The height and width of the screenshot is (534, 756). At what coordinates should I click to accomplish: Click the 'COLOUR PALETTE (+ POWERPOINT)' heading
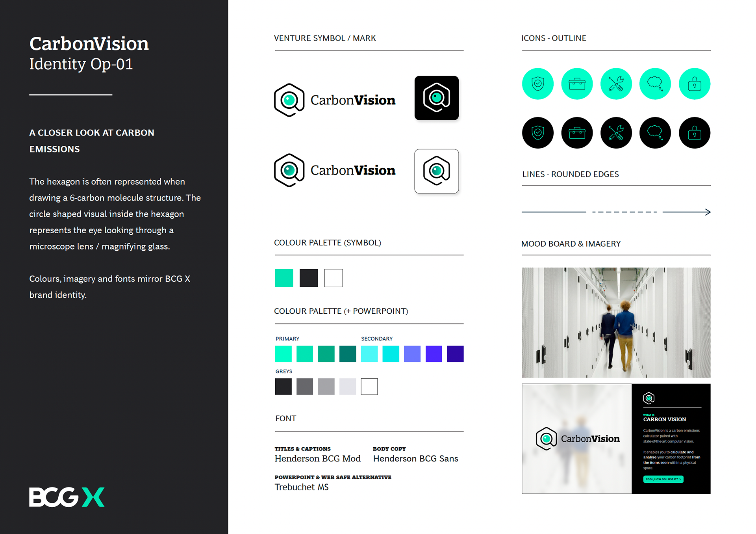[341, 311]
